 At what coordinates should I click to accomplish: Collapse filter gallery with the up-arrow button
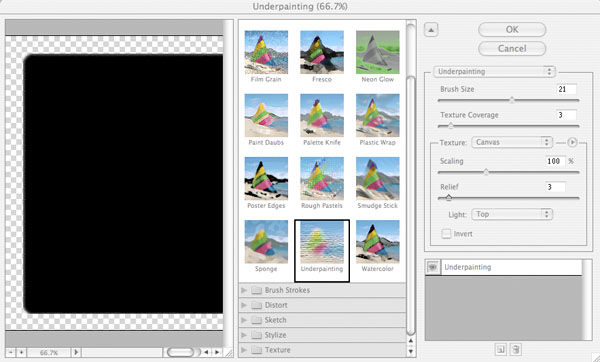tap(431, 30)
